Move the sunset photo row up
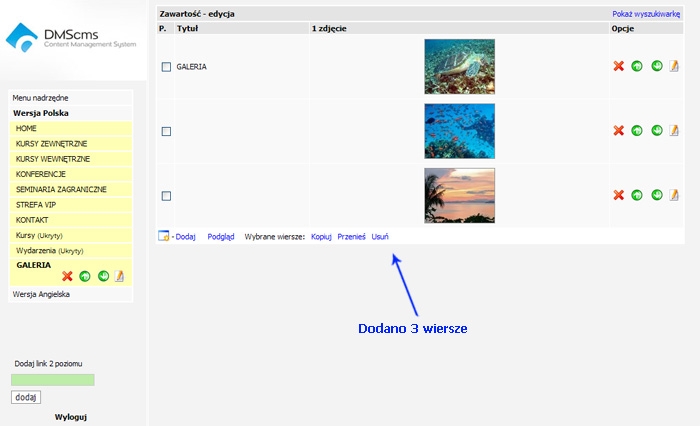Screen dimensions: 700x426 [x=637, y=195]
